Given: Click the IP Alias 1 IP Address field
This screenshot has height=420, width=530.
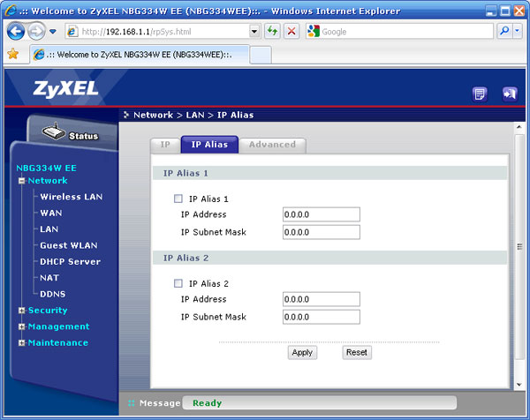Looking at the screenshot, I should pyautogui.click(x=322, y=214).
